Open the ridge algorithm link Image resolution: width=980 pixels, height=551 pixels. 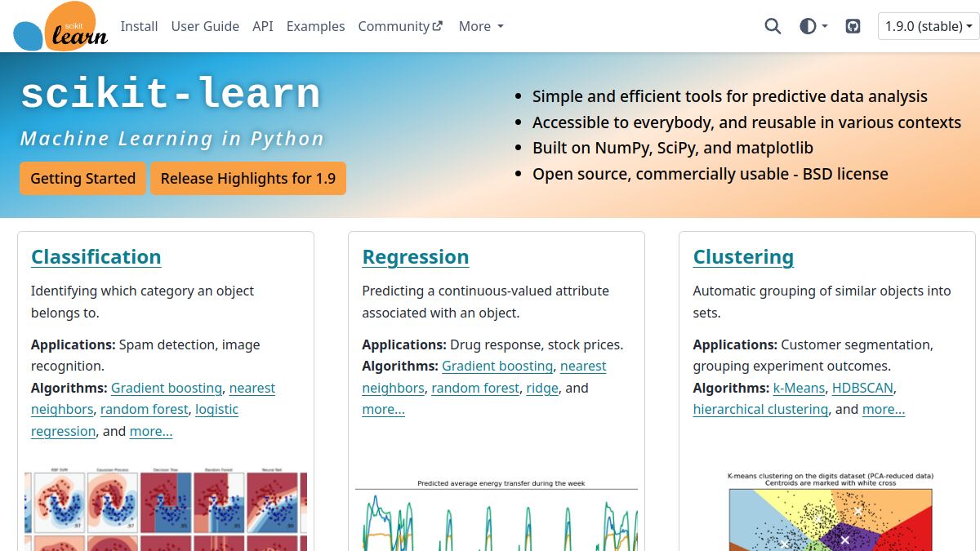click(x=542, y=388)
